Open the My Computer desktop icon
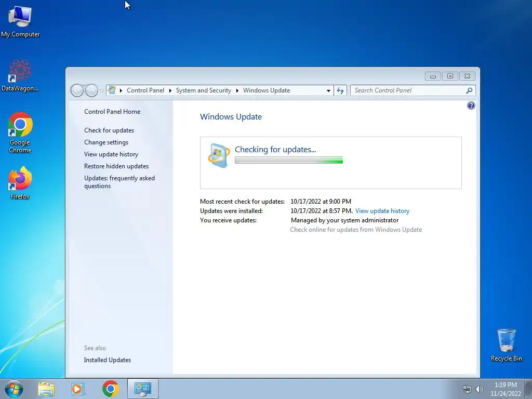 pos(20,21)
